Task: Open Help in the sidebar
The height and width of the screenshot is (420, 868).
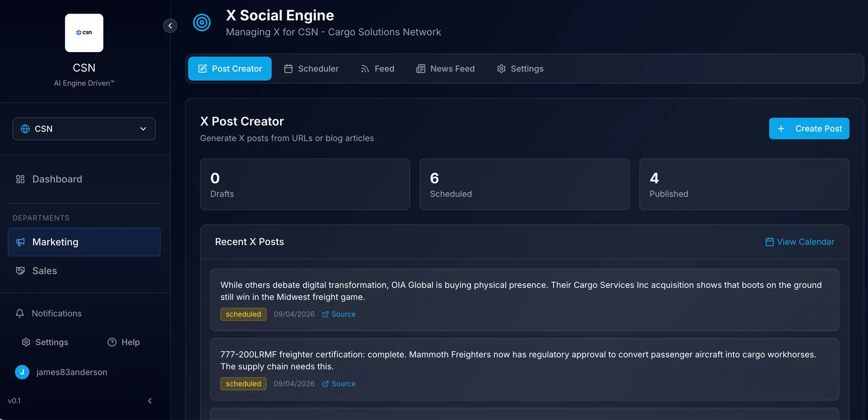Action: pos(124,342)
